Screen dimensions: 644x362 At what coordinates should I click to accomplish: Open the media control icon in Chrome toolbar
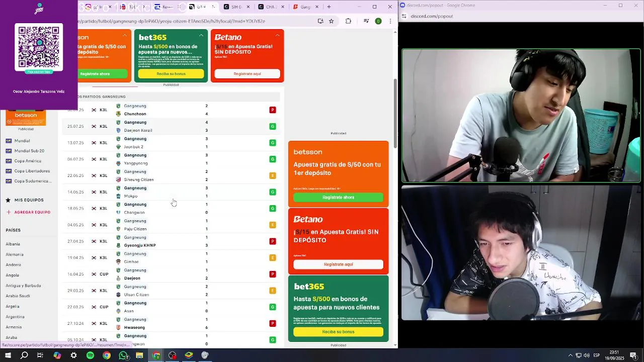366,21
